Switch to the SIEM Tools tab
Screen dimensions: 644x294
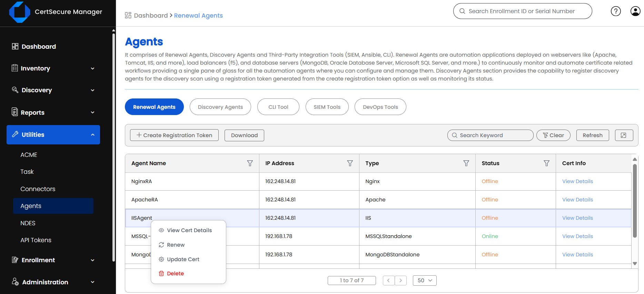327,107
